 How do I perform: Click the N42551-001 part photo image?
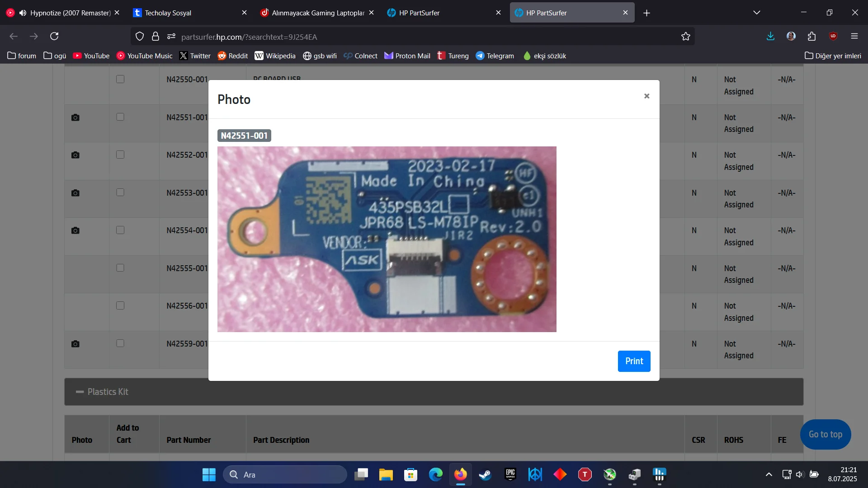pyautogui.click(x=387, y=239)
